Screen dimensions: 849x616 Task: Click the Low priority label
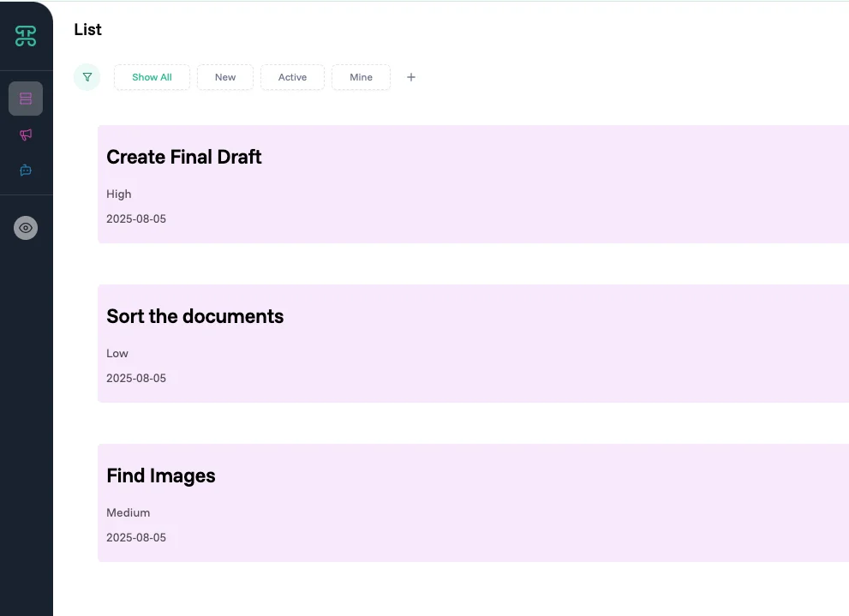coord(117,354)
